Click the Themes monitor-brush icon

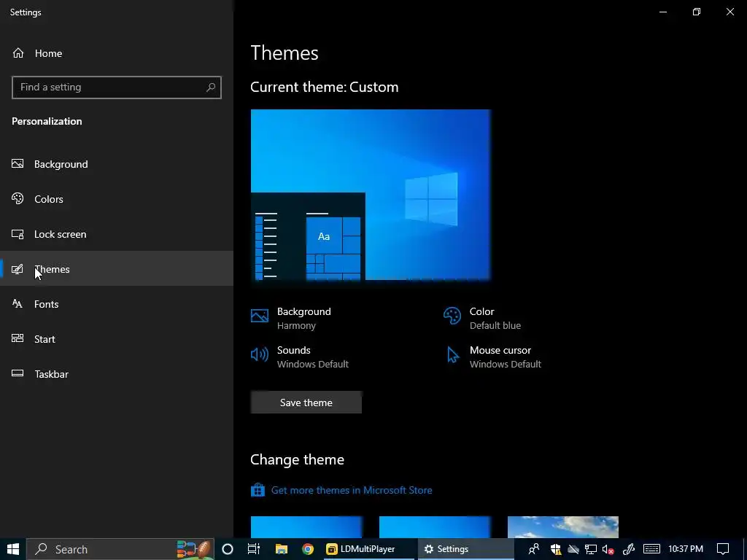(18, 269)
